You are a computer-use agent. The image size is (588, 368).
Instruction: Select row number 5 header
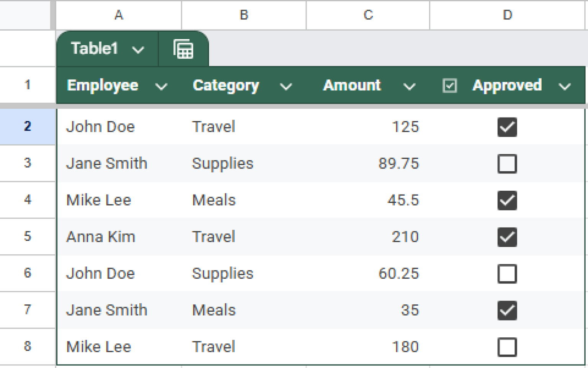tap(27, 237)
